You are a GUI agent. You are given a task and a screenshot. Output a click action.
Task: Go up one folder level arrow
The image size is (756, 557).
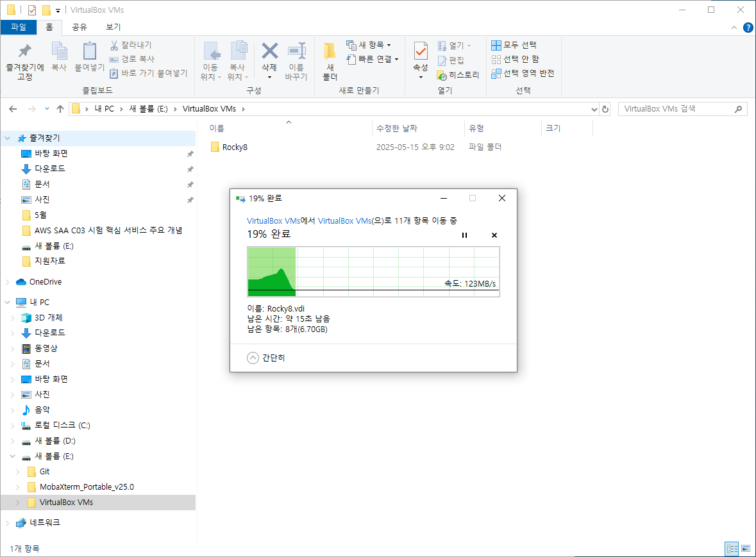tap(60, 109)
